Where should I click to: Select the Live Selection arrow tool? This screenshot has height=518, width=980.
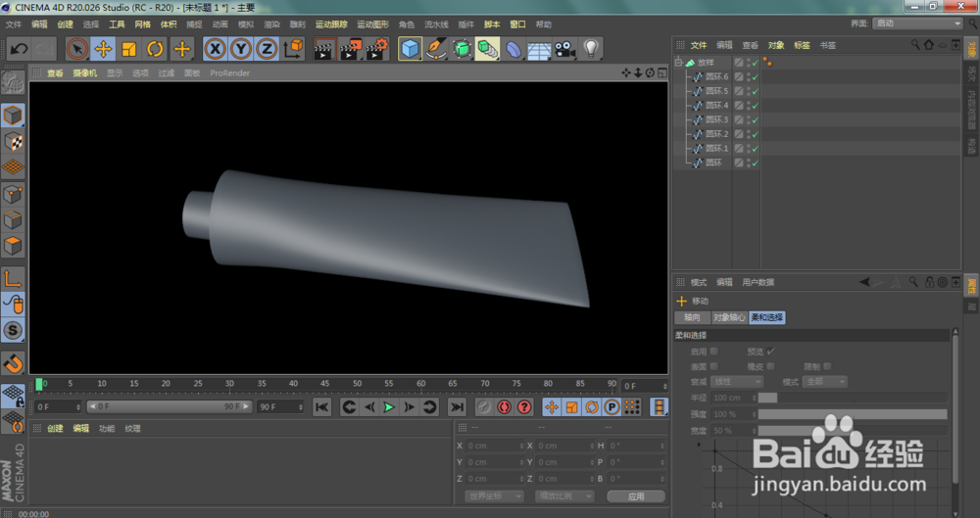click(77, 49)
